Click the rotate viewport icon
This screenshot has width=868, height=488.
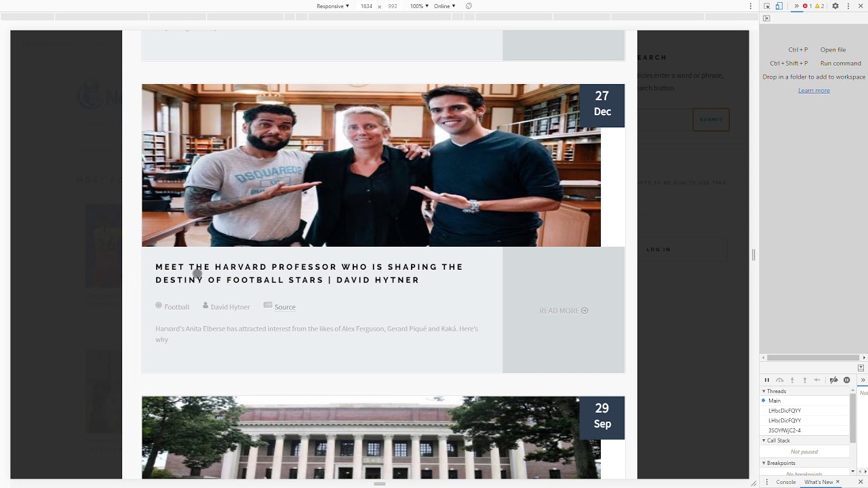(469, 6)
